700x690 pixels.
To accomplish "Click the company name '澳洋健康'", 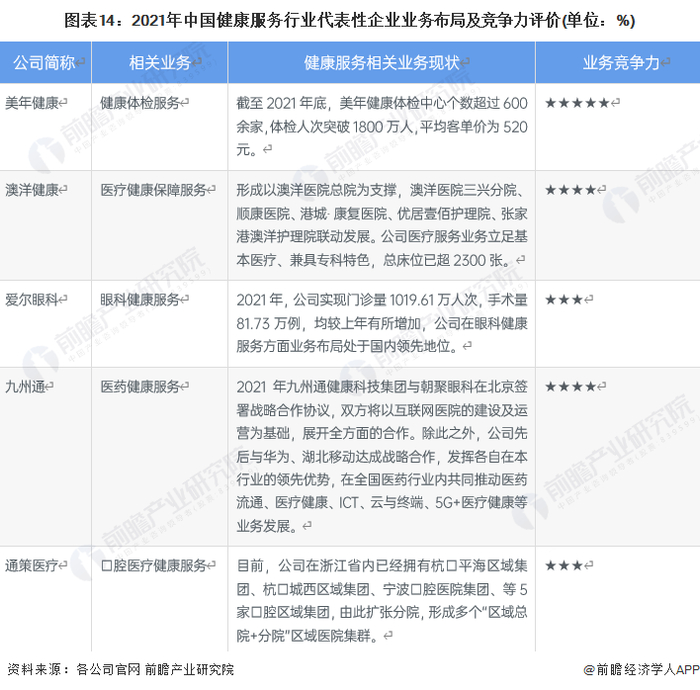I will [x=32, y=190].
